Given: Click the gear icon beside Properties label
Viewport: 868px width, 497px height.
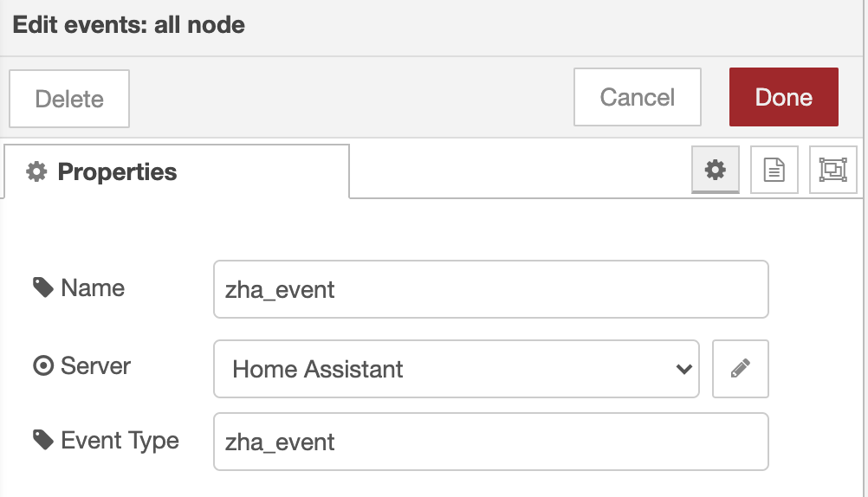Looking at the screenshot, I should click(36, 171).
